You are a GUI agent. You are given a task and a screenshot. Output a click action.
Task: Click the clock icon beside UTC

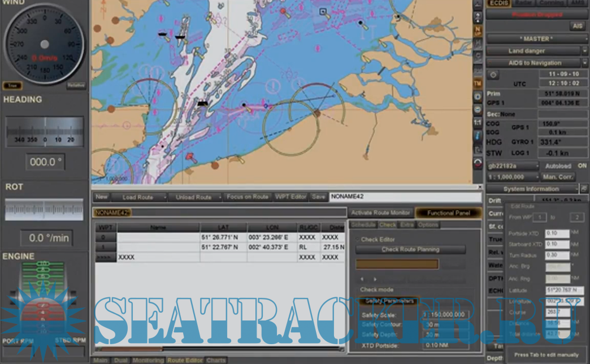(493, 75)
